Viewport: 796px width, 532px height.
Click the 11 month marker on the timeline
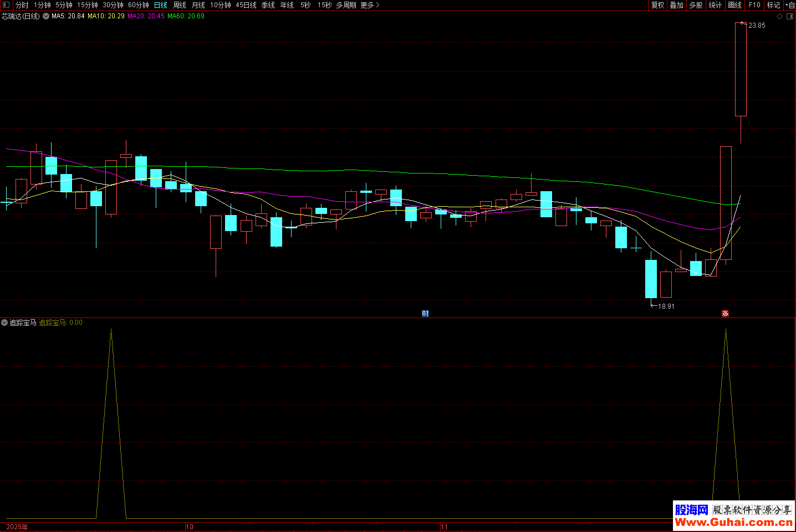click(x=444, y=527)
